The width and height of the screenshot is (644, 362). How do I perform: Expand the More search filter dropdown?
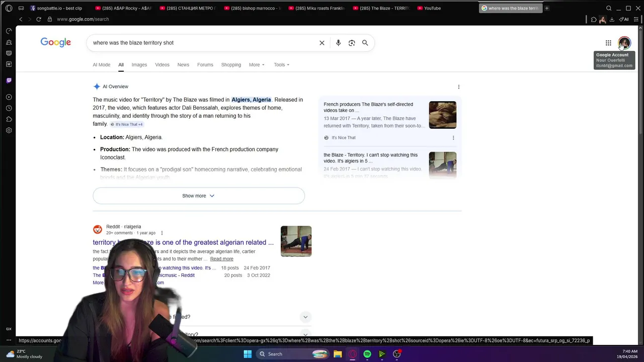257,65
